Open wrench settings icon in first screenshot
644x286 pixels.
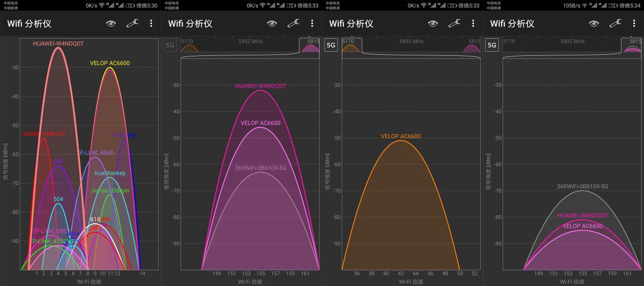(x=132, y=23)
